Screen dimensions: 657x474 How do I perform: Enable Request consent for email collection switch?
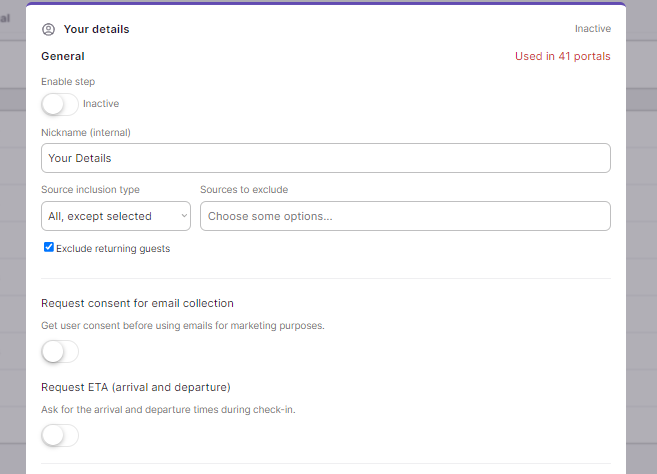(x=59, y=352)
